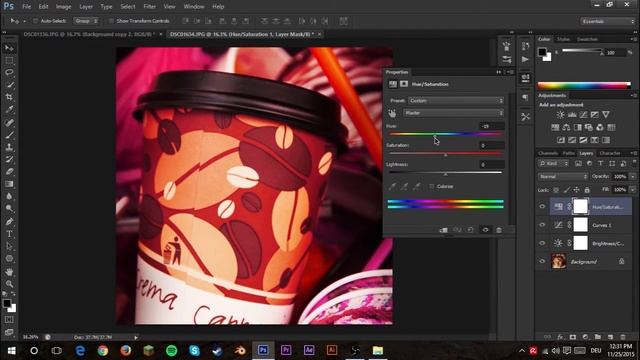
Task: Open the Auto-Select Group dropdown
Action: [86, 21]
